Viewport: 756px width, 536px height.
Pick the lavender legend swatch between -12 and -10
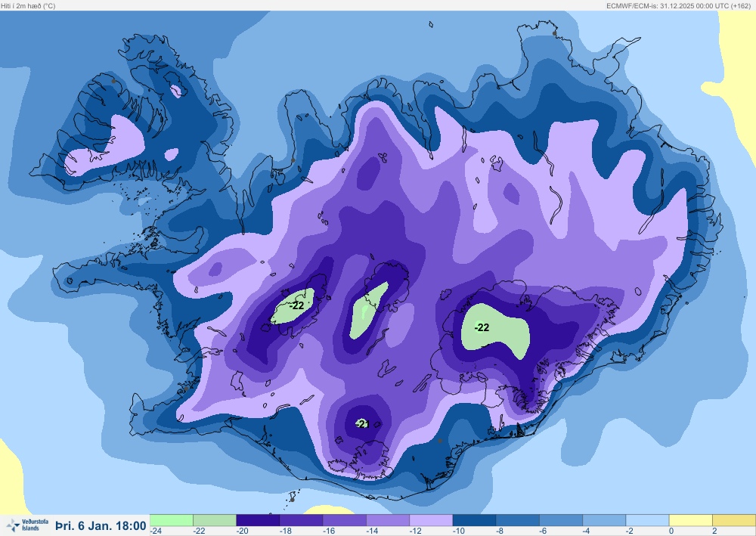pos(431,520)
